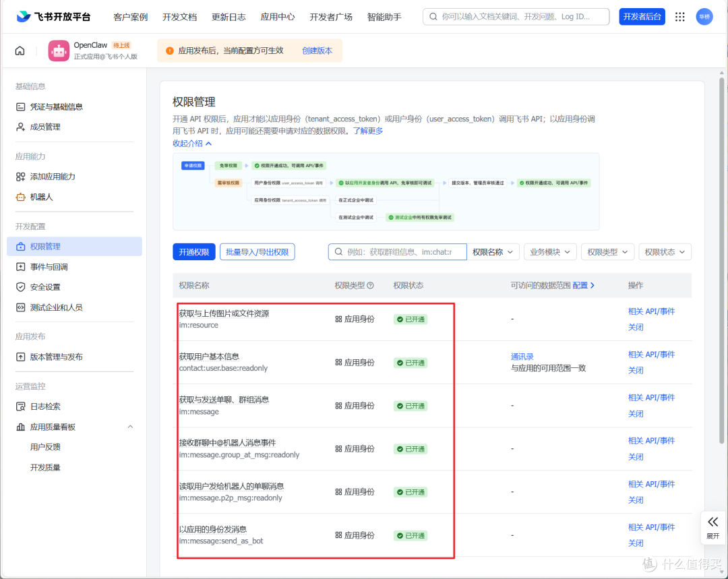Screen dimensions: 728x579
Task: Open the 权限状态 filter dropdown
Action: tap(665, 251)
